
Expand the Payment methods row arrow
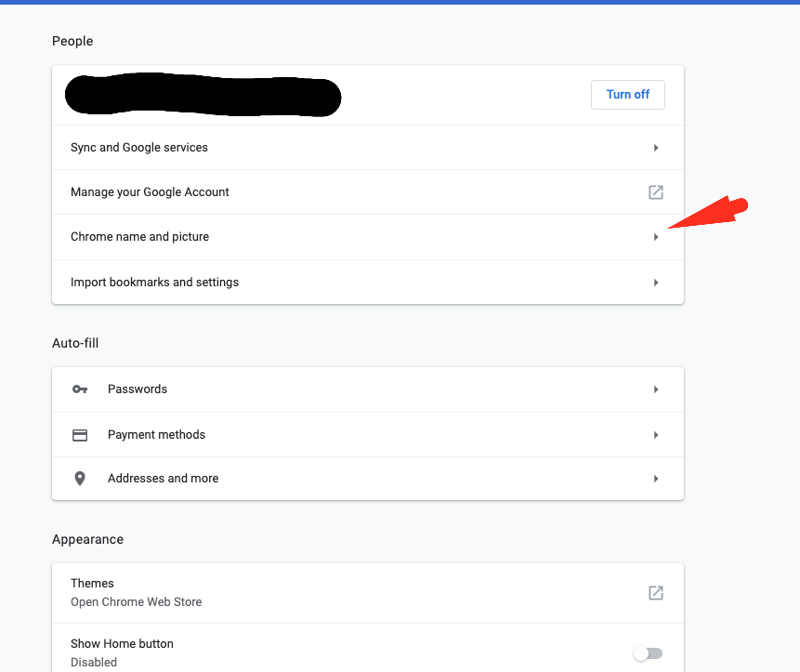(x=655, y=435)
